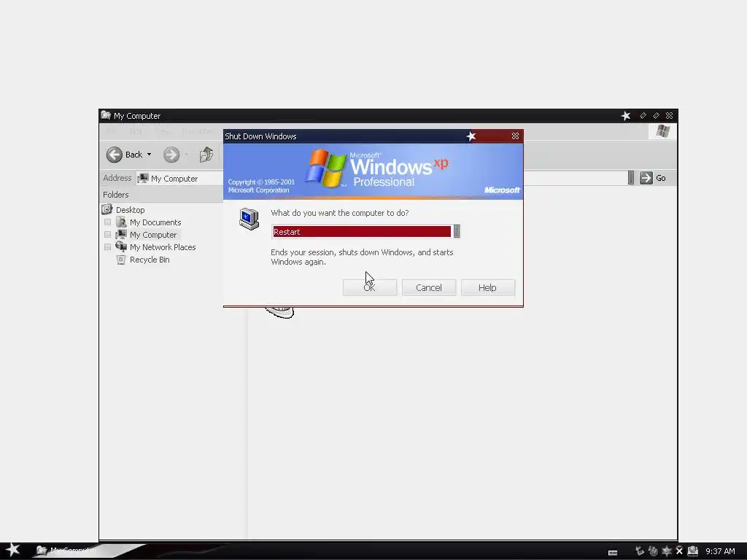Click the keyboard icon in system tray
The width and height of the screenshot is (747, 560).
pos(613,552)
